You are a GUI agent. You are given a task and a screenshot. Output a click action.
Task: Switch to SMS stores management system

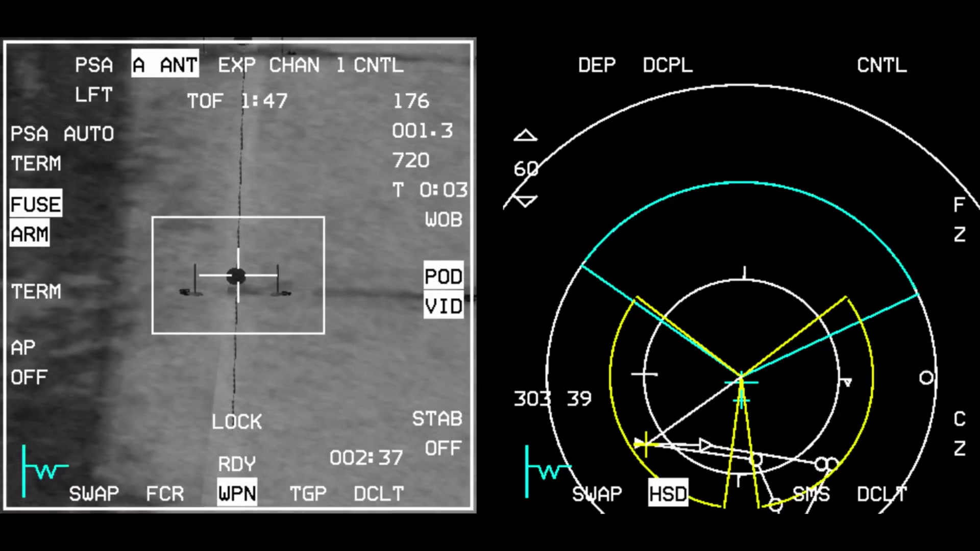coord(807,494)
